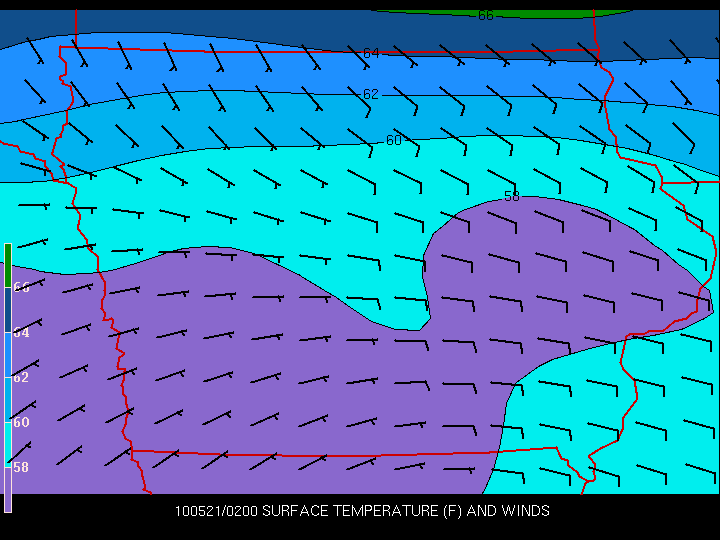Click the dark navy legend segment between 66 and 64
Screen dimensions: 720x540
pyautogui.click(x=8, y=310)
